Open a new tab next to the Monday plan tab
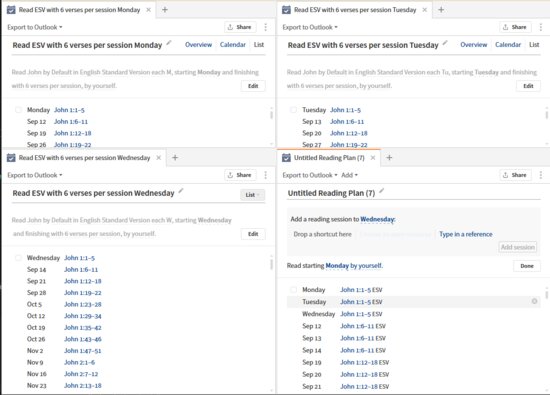This screenshot has width=550, height=395. coord(165,10)
